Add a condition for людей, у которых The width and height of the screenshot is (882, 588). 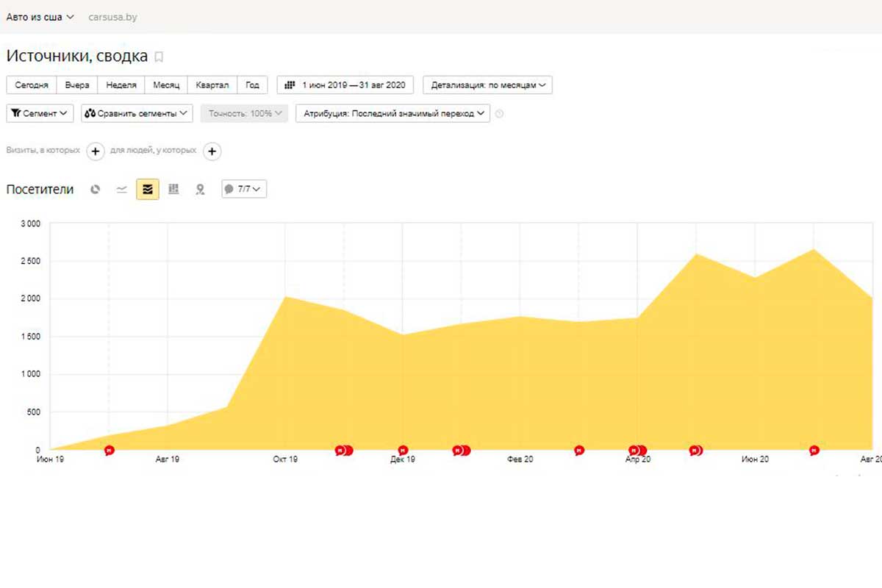[x=212, y=151]
